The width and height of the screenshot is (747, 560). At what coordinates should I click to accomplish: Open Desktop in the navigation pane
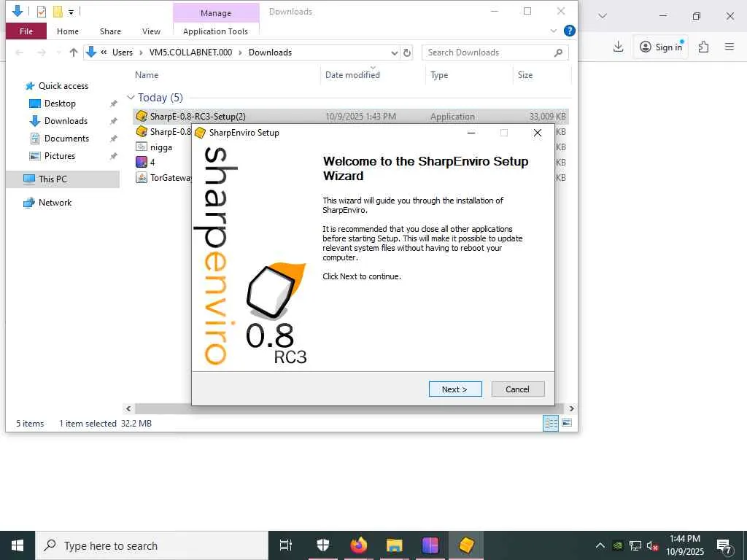(60, 104)
